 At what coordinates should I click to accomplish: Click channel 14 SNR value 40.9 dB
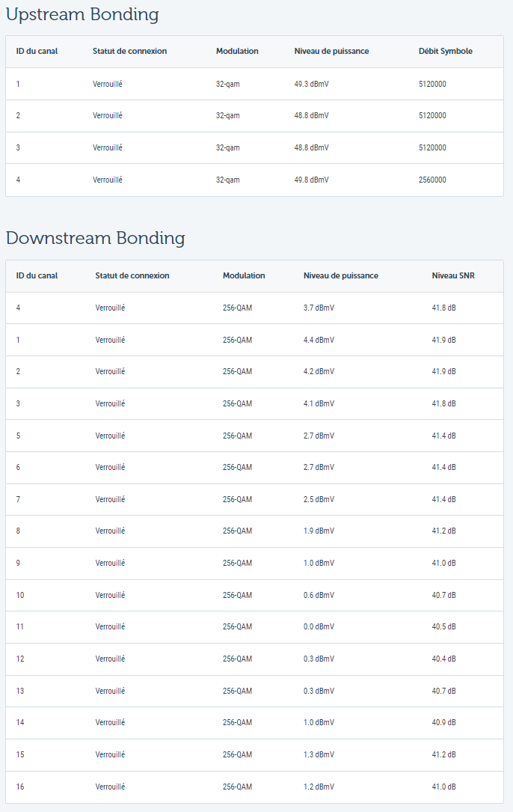click(443, 722)
